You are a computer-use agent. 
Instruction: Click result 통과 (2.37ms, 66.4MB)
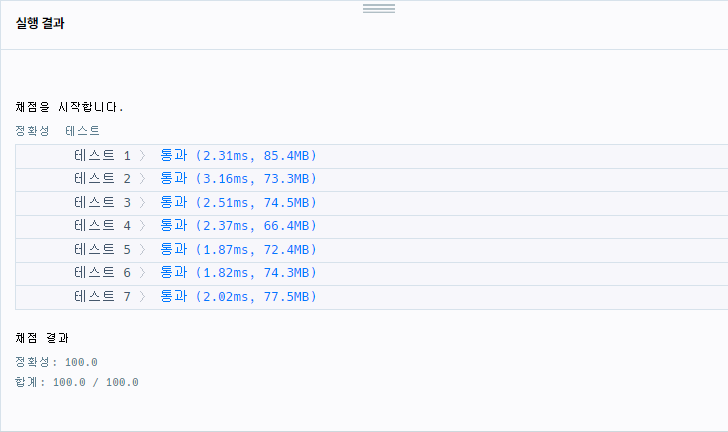click(238, 225)
